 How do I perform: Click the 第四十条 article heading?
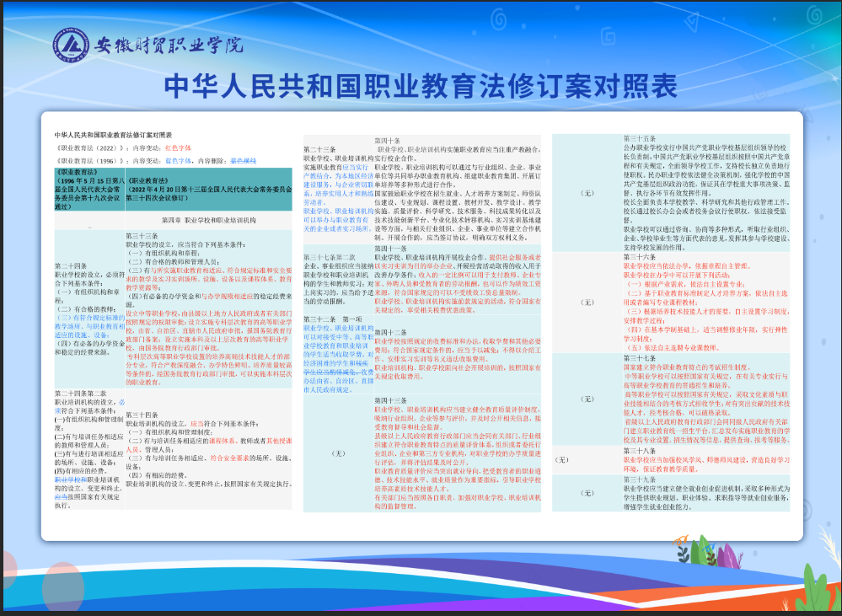[388, 139]
